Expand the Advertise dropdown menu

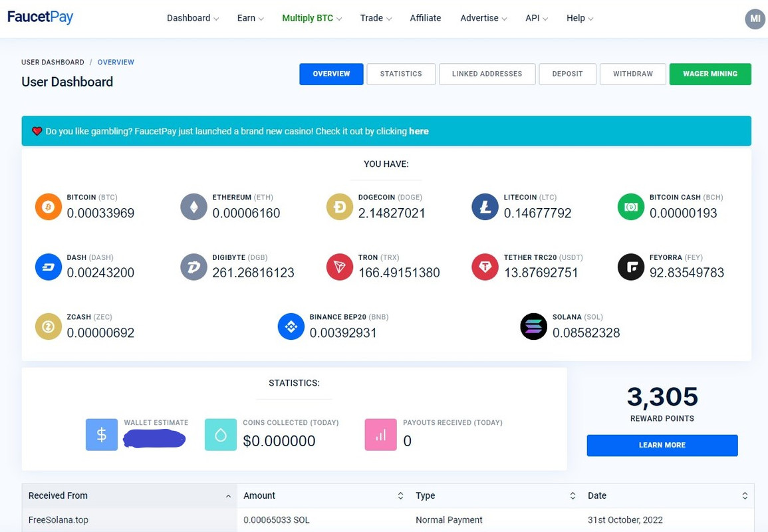click(x=483, y=18)
